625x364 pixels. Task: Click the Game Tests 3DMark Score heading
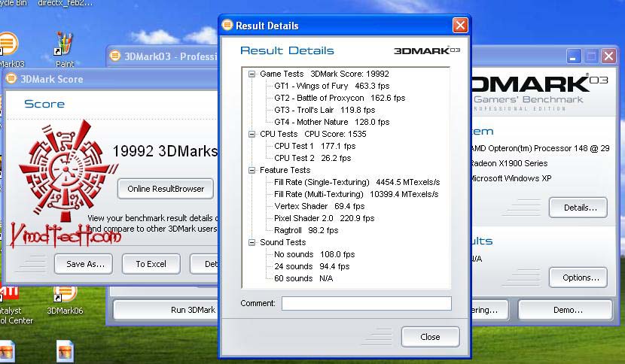pyautogui.click(x=324, y=74)
